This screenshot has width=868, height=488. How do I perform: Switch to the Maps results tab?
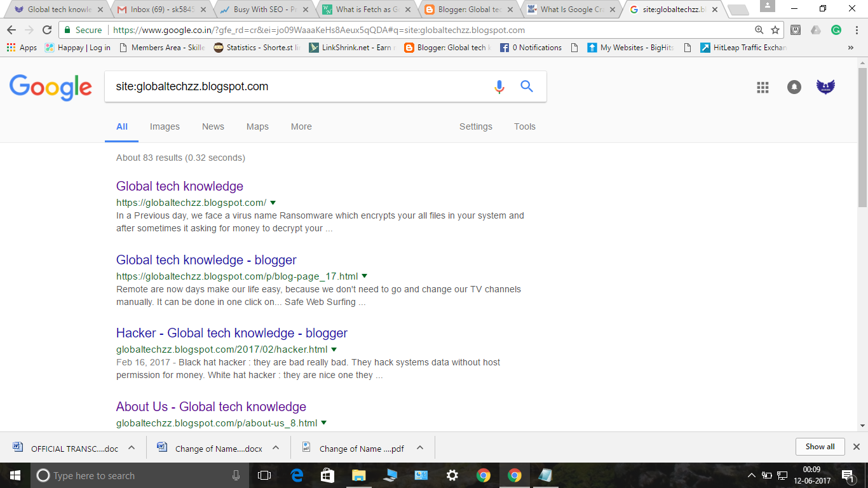tap(257, 126)
